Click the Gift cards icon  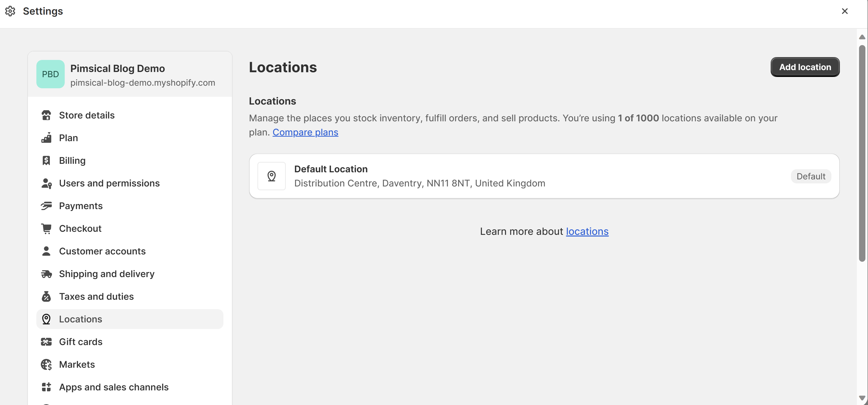click(x=46, y=341)
